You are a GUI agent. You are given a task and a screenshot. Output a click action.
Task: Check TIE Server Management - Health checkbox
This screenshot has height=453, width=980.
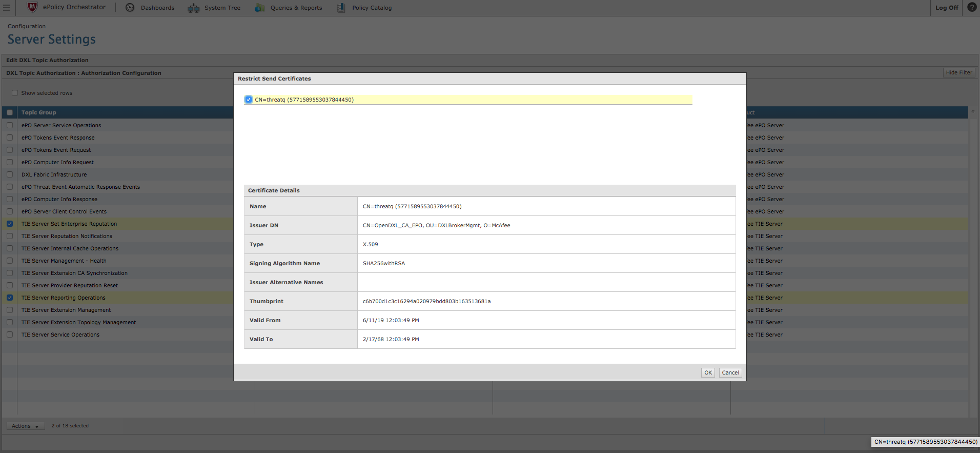click(10, 261)
